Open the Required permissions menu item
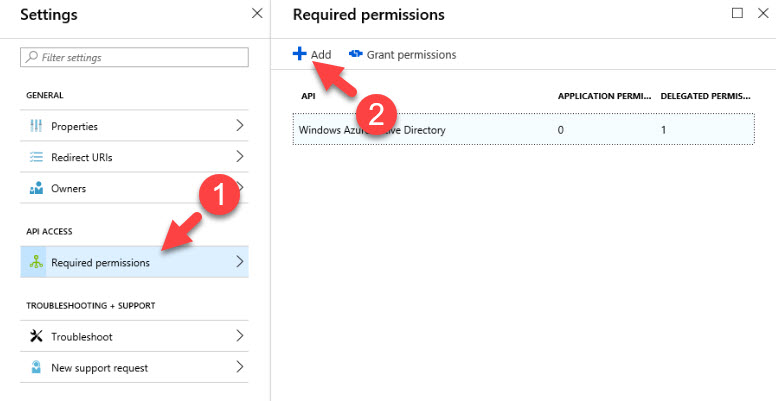Image resolution: width=776 pixels, height=401 pixels. 100,263
